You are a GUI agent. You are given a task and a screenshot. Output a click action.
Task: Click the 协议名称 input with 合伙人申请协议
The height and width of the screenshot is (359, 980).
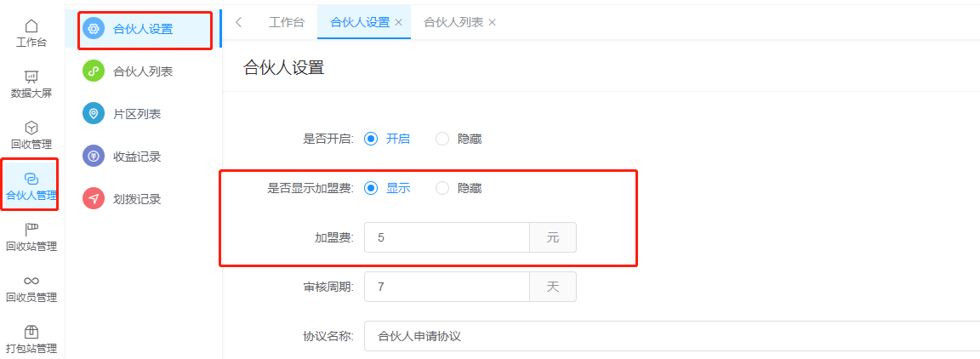click(672, 337)
